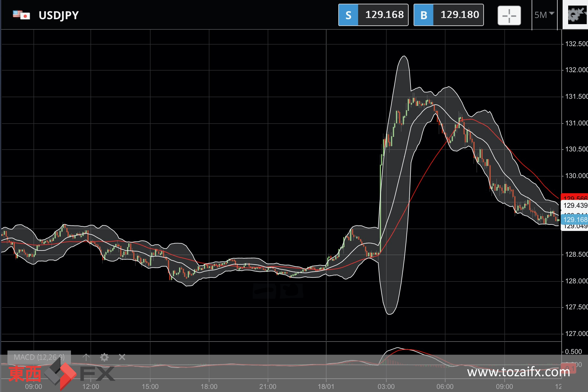The width and height of the screenshot is (588, 392).
Task: Click the collapse arrows icon in corner
Action: pyautogui.click(x=581, y=11)
